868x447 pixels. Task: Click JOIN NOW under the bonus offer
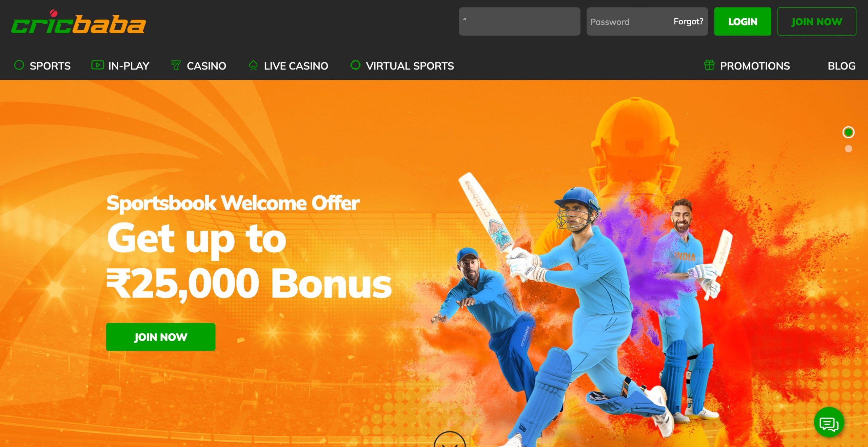click(161, 337)
